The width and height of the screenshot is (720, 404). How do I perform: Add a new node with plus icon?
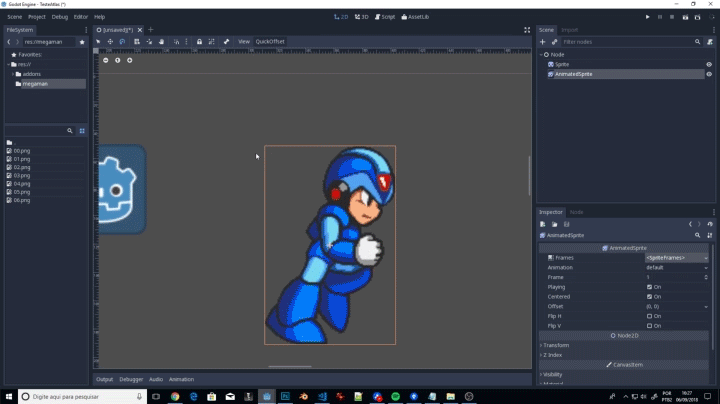pos(542,42)
